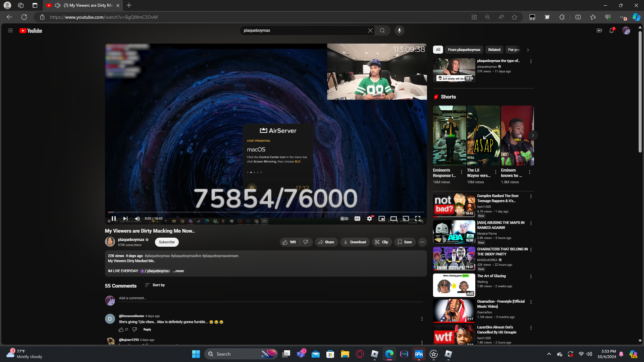Show more filter chips arrow
This screenshot has height=362, width=644.
(x=528, y=50)
